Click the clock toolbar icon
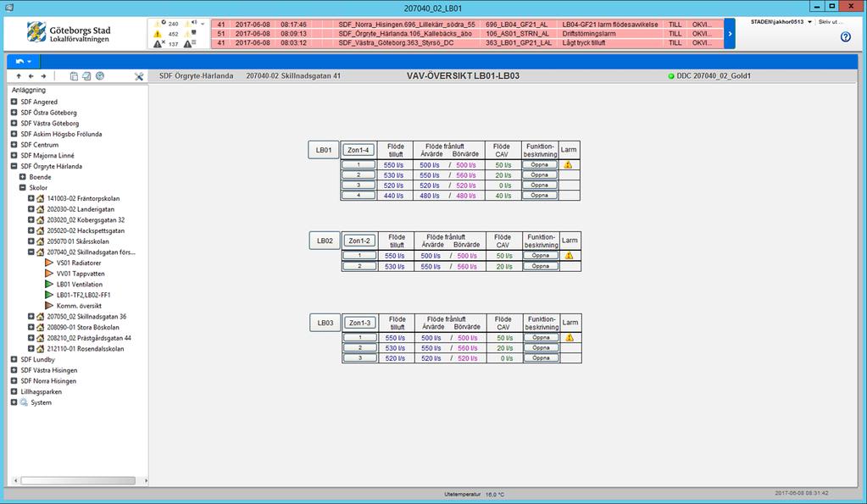Viewport: 867px width, 504px height. click(99, 76)
